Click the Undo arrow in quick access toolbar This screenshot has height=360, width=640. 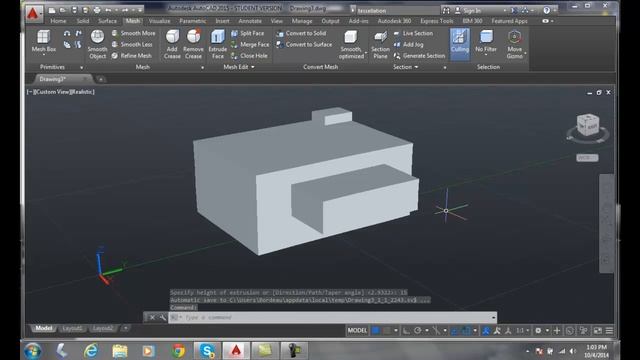[108, 10]
